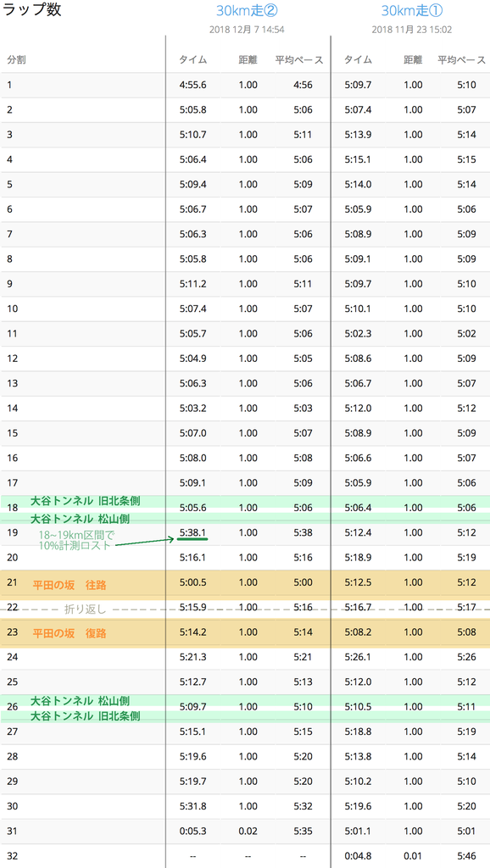Viewport: 490px width, 868px height.
Task: Select the time value 5:08.0
Action: click(193, 459)
